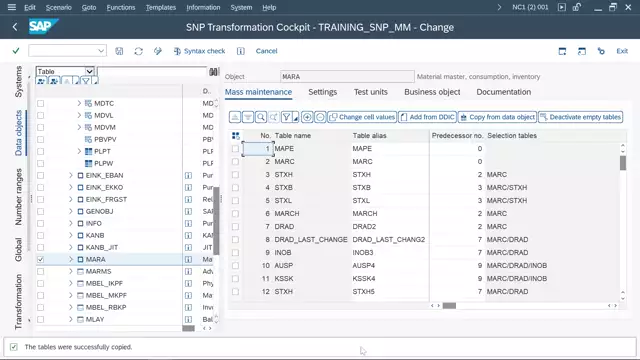
Task: Click the green checkmark Enter icon
Action: (x=16, y=51)
